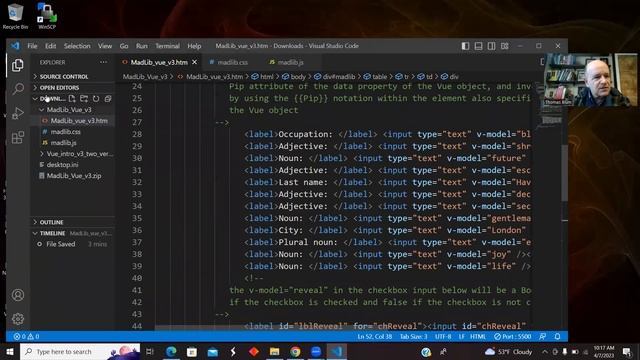This screenshot has width=640, height=360.
Task: Open the Help menu
Action: (x=194, y=46)
